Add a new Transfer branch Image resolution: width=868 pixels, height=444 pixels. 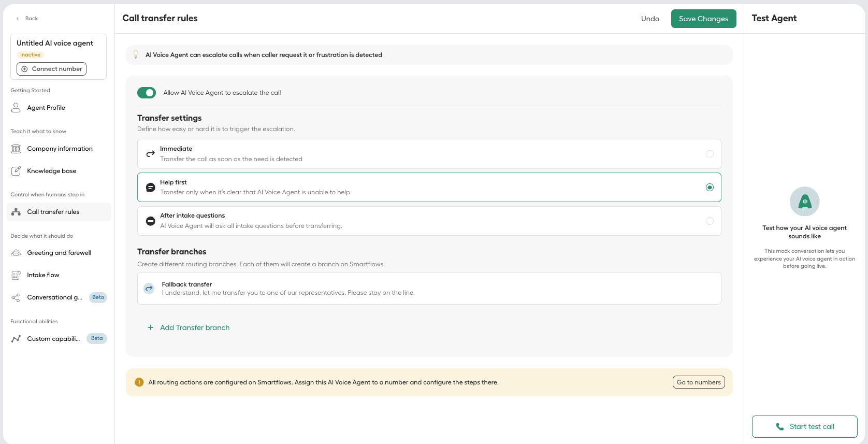pyautogui.click(x=189, y=327)
